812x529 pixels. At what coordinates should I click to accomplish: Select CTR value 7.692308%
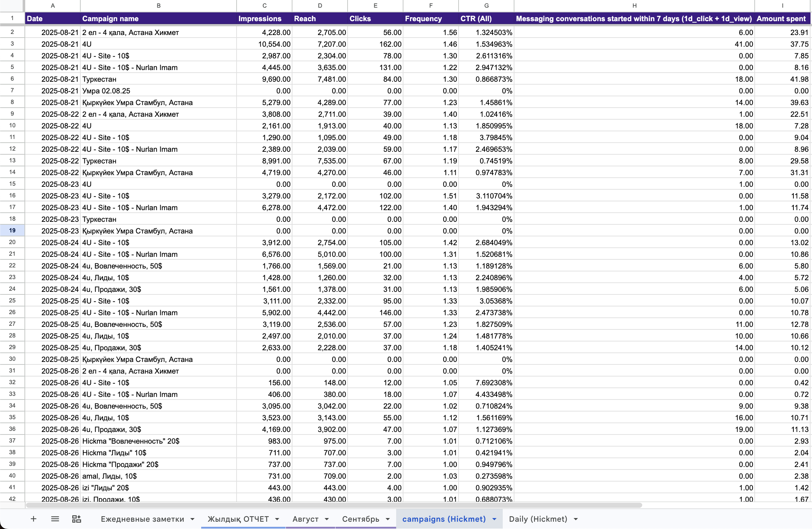486,383
